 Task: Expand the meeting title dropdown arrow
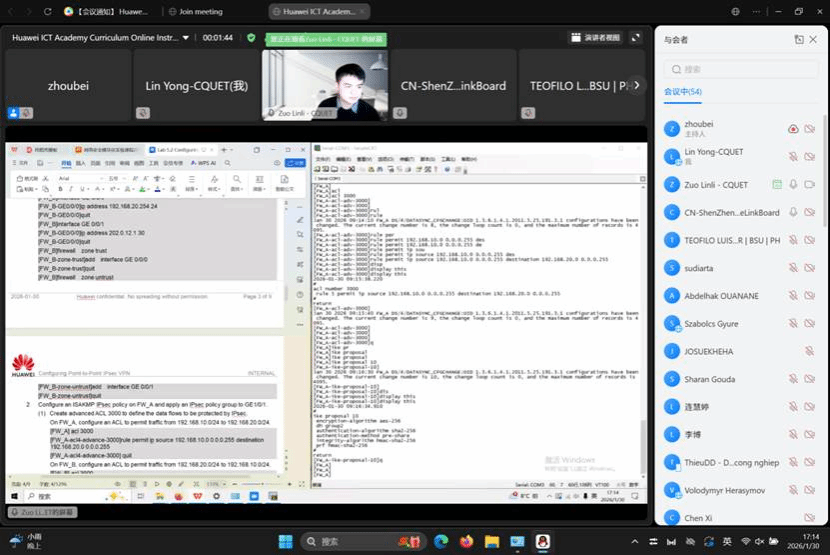(x=186, y=38)
